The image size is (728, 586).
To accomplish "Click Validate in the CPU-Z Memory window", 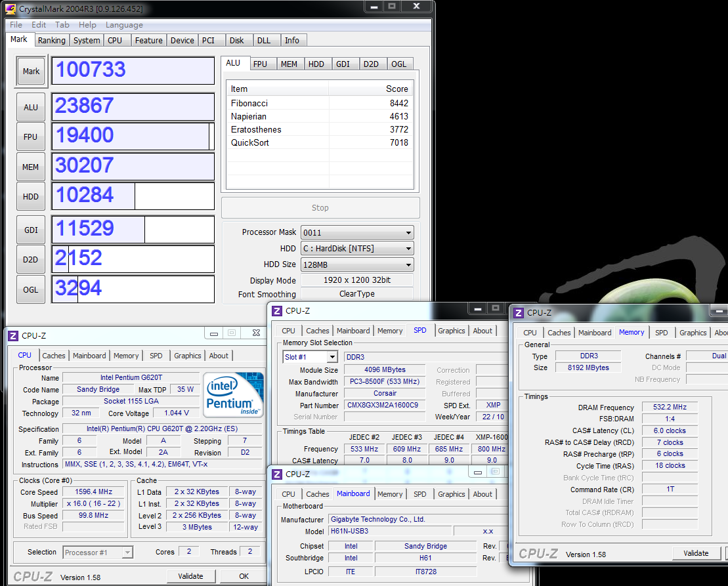I will click(696, 553).
